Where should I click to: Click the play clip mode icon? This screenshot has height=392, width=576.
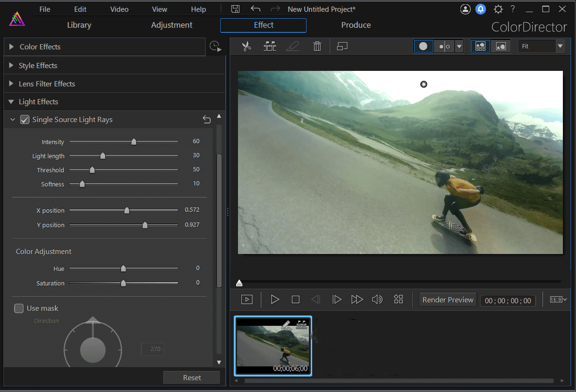247,300
